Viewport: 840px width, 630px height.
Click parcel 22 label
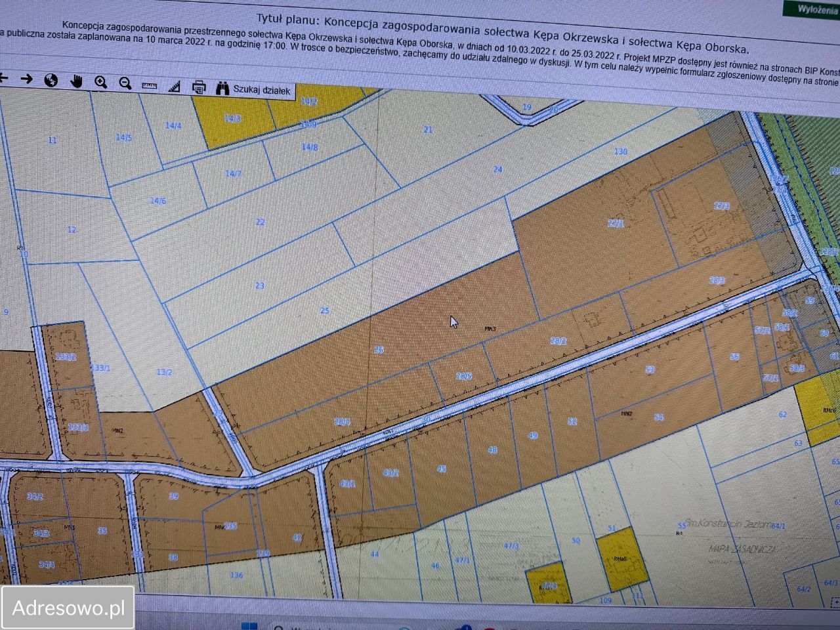pyautogui.click(x=260, y=222)
